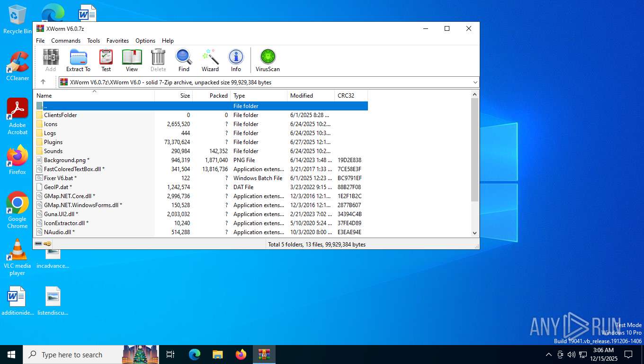Screen dimensions: 644x364
Task: Open Firefox desktop shortcut
Action: point(18,160)
